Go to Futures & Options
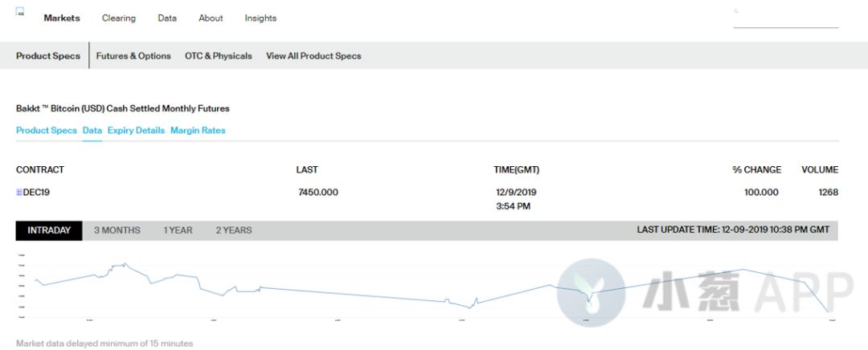The image size is (868, 350). (133, 56)
